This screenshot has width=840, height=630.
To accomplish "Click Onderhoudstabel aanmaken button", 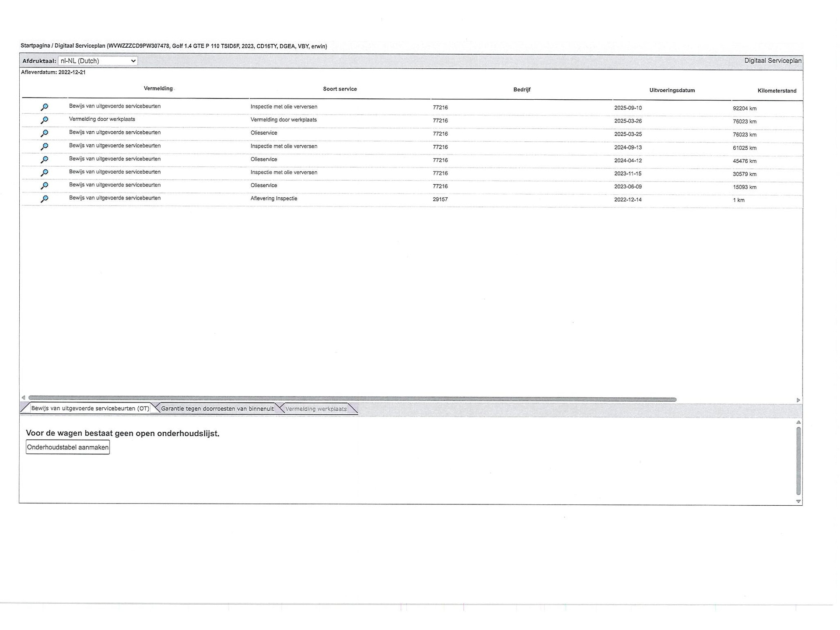I will pos(68,447).
